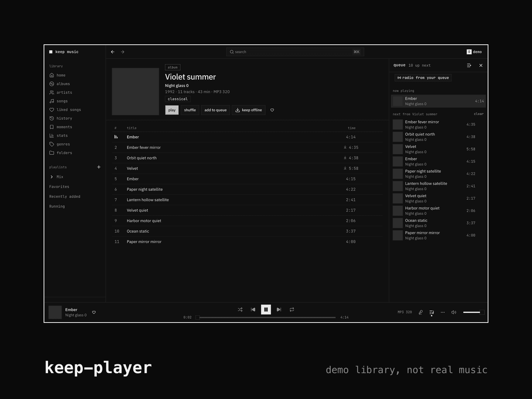Open queue options list icon in queue header

pyautogui.click(x=469, y=65)
